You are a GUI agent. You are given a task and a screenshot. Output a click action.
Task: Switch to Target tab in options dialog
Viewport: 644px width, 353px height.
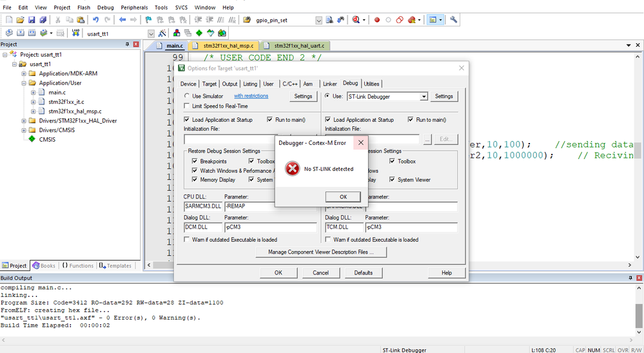(209, 84)
